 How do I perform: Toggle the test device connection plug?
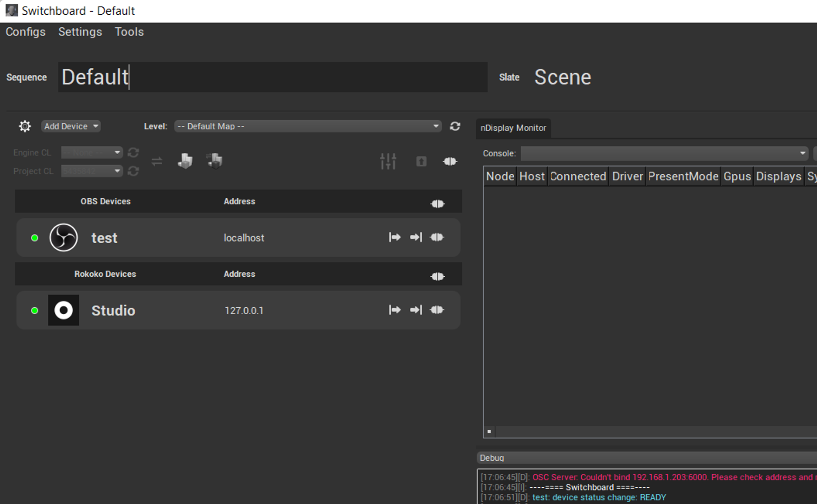(x=437, y=237)
